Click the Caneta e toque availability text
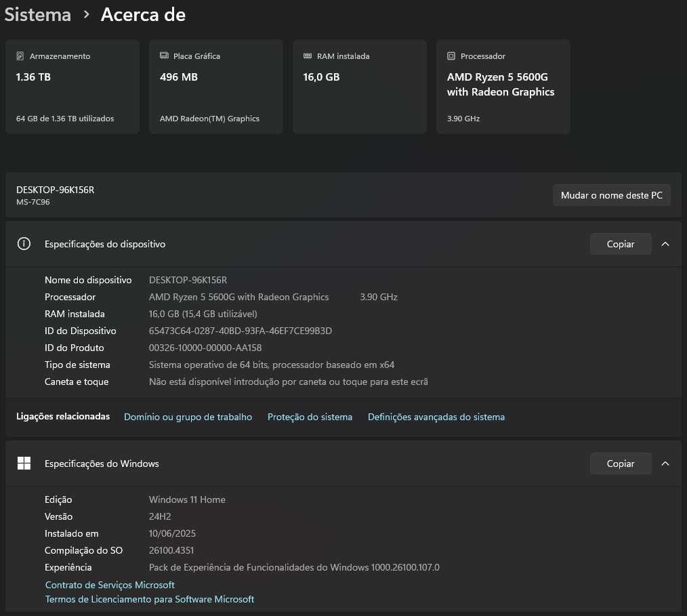The image size is (687, 616). point(289,382)
